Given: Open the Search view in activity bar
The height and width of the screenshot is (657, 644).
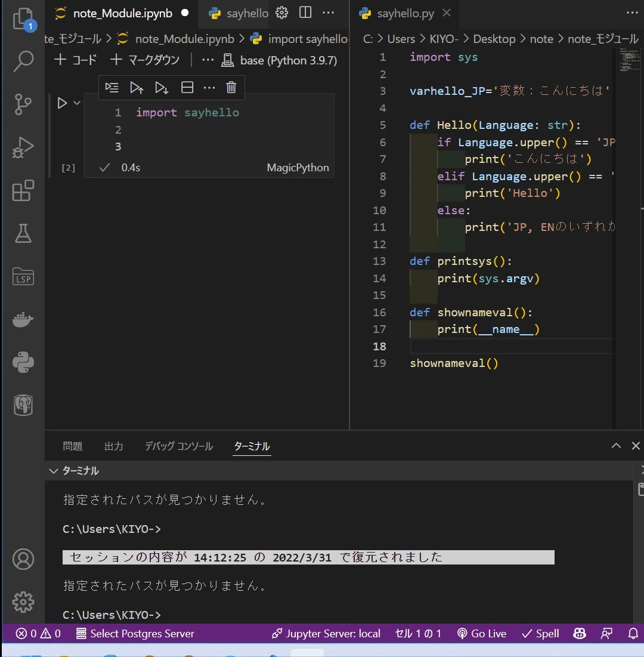Looking at the screenshot, I should 23,61.
